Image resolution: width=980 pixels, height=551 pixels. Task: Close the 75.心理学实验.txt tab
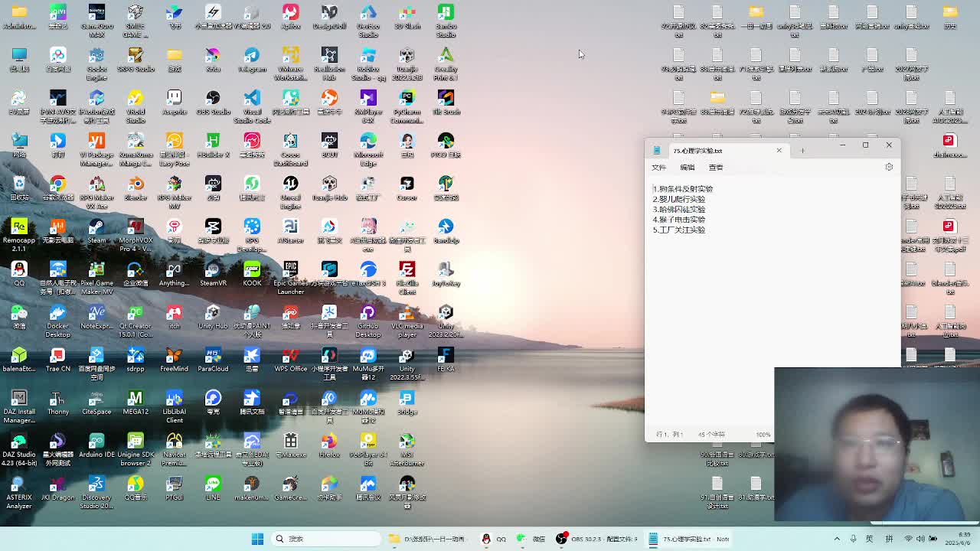pos(779,150)
